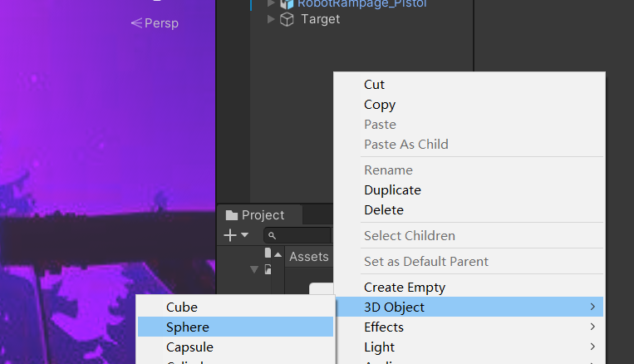Open the create dropdown arrow beside plus
Image resolution: width=634 pixels, height=364 pixels.
[x=244, y=235]
